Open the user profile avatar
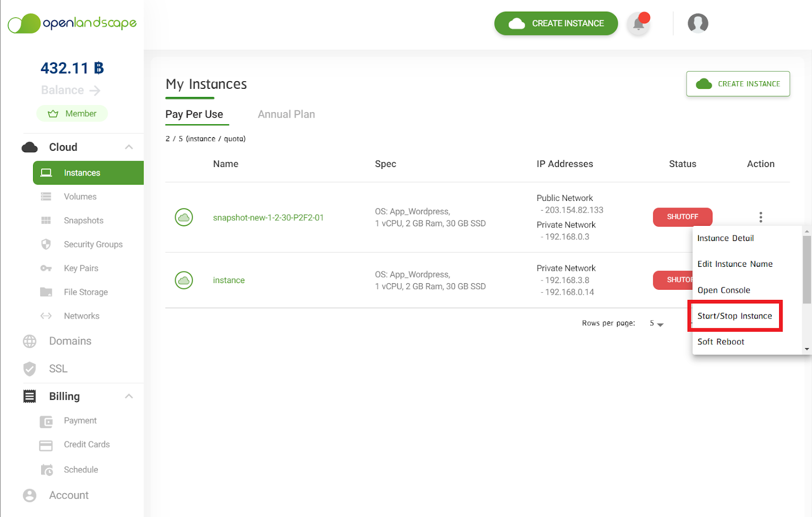This screenshot has width=812, height=517. coord(698,23)
